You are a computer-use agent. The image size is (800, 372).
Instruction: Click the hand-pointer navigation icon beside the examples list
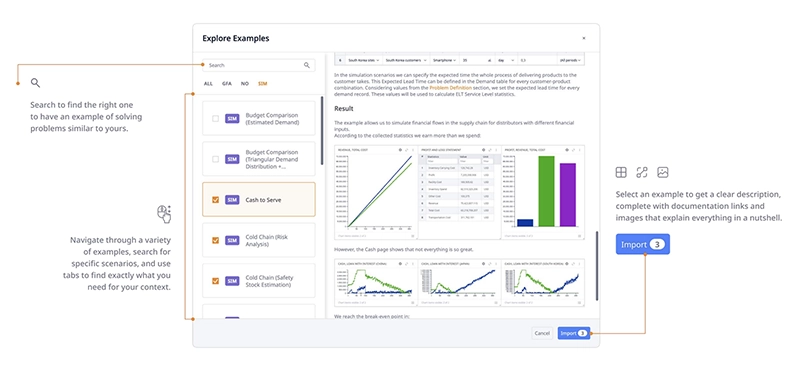(164, 214)
